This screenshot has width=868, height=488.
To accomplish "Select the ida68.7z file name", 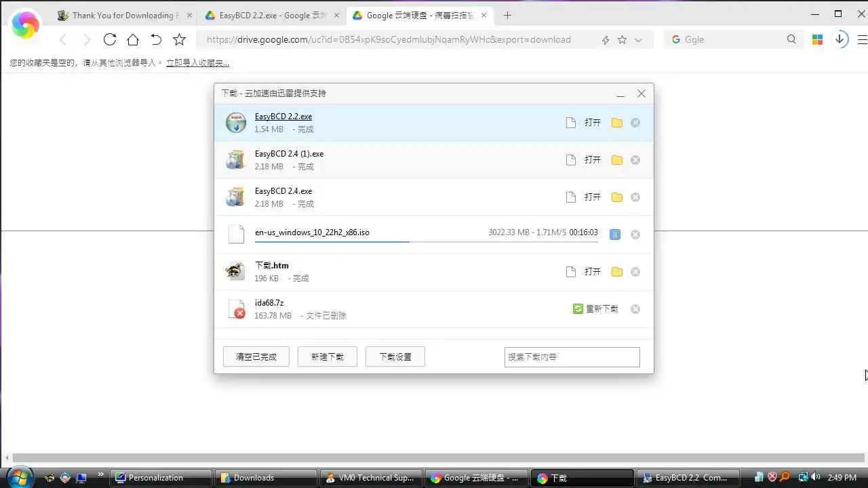I will tap(269, 303).
